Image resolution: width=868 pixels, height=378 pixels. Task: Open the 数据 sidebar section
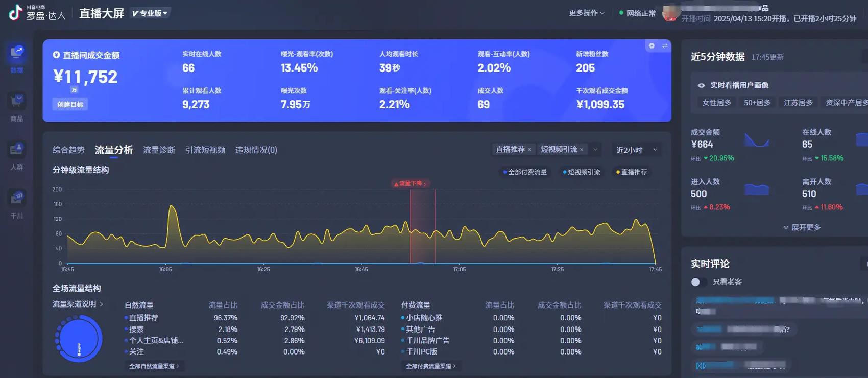(x=17, y=58)
